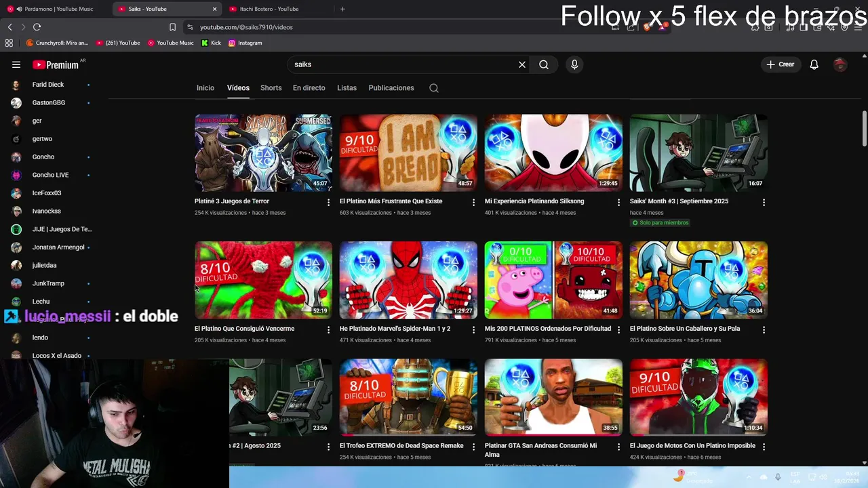Open browser apps grid in bookmarks bar
868x488 pixels.
coord(9,43)
